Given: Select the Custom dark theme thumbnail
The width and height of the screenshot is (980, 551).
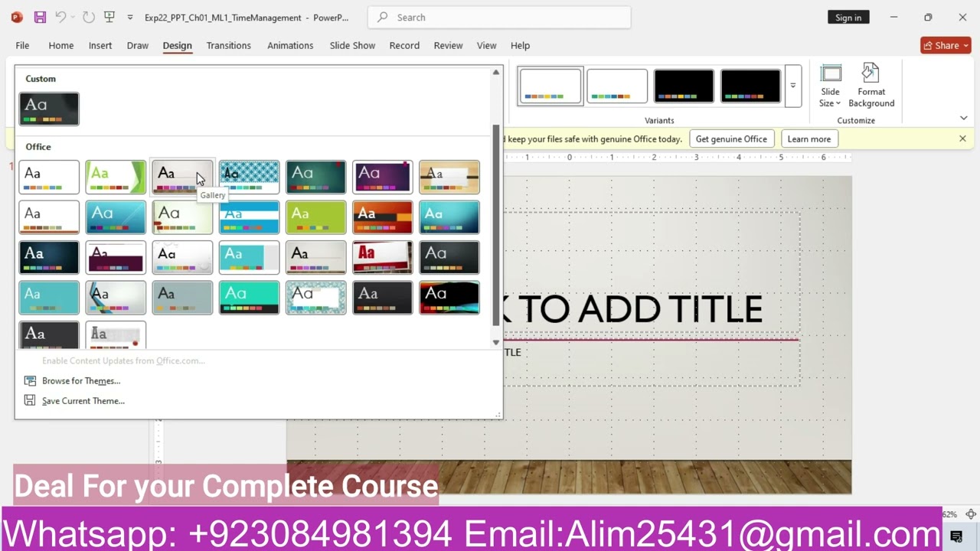Looking at the screenshot, I should [49, 109].
